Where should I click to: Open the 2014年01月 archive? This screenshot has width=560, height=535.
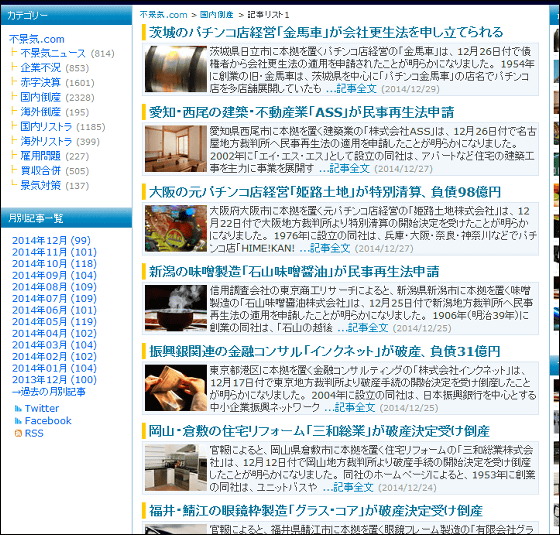pos(54,368)
